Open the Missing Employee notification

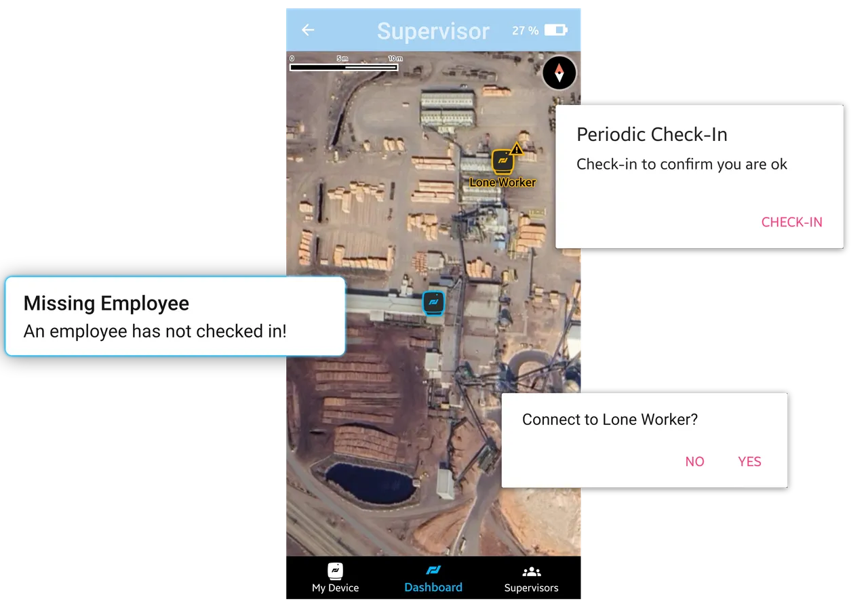(x=174, y=316)
